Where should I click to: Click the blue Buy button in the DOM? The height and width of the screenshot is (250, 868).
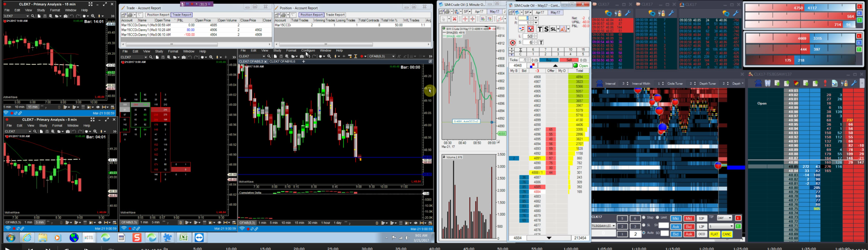point(549,60)
